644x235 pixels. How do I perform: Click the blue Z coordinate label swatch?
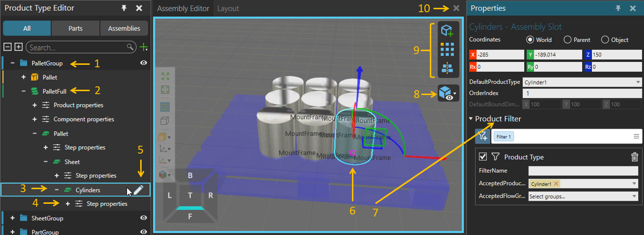point(587,54)
